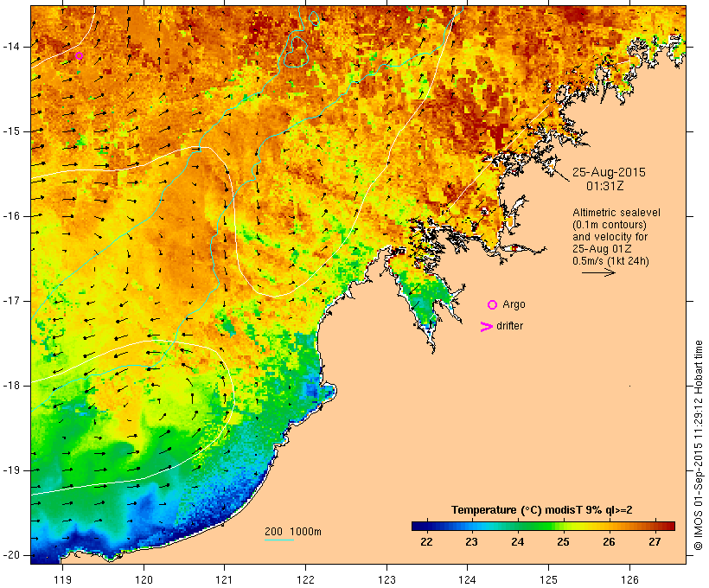
Task: Click the closed cyan depth contour loop near 122°E, 14°S
Action: point(297,52)
